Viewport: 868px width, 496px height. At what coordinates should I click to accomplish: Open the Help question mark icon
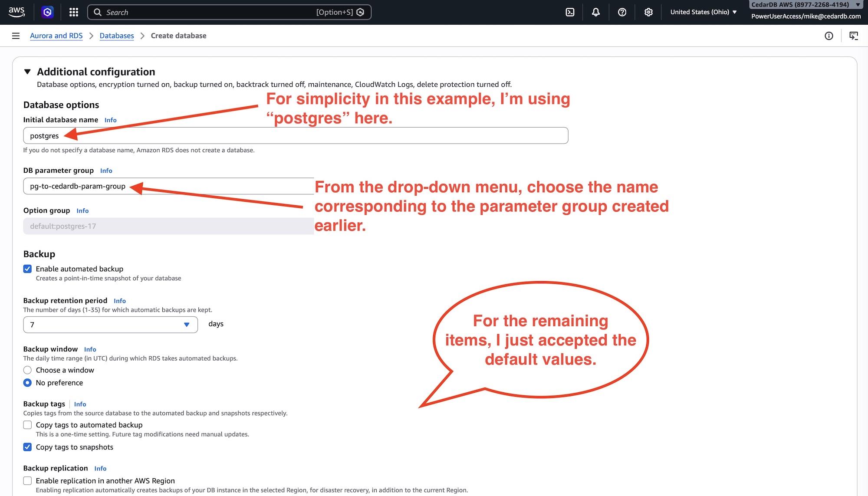622,12
